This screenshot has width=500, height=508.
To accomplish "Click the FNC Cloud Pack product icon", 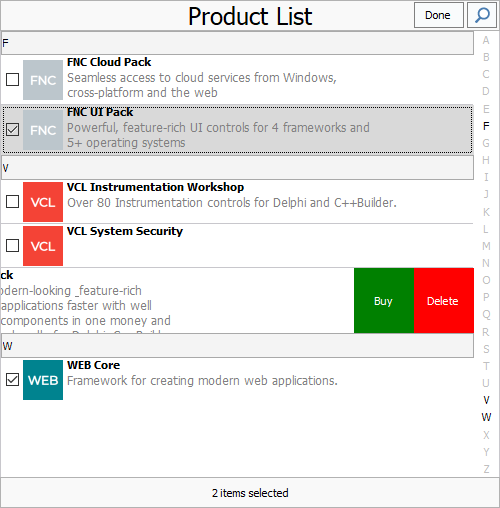I will [x=43, y=80].
